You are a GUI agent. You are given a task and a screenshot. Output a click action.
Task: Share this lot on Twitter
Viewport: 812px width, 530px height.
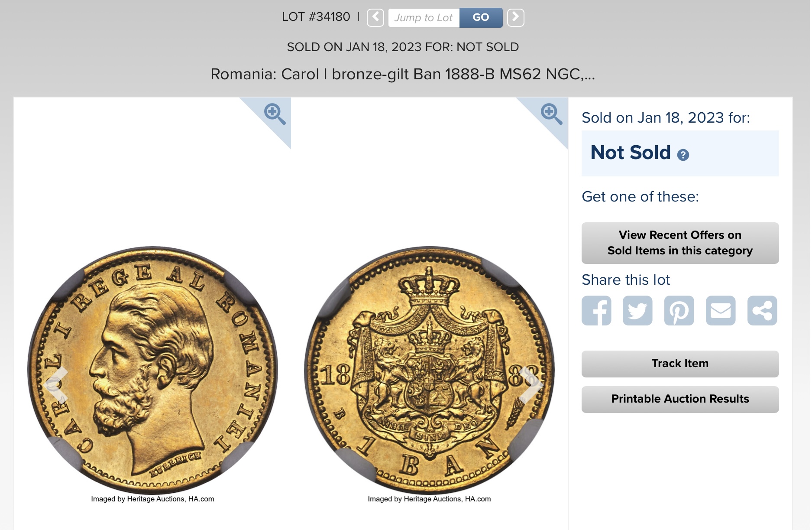pos(637,310)
